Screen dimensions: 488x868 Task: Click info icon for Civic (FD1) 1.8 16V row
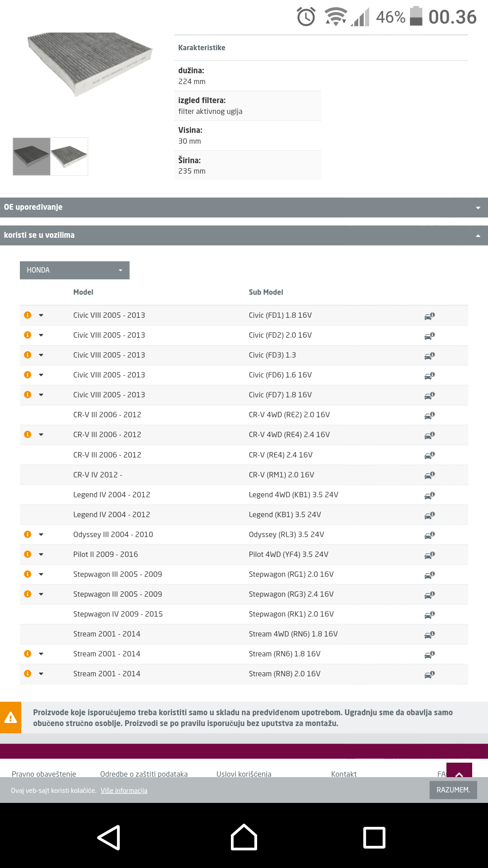coord(28,315)
